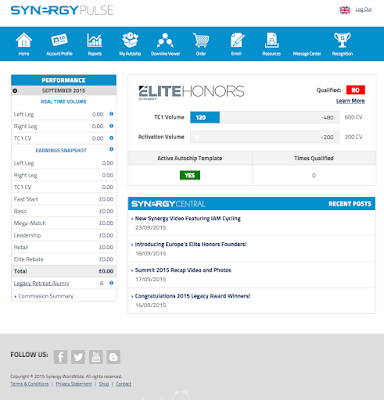Open post New Synergy Video Featuring IAM Cycling
Viewport: 384px width, 400px height.
(x=188, y=219)
